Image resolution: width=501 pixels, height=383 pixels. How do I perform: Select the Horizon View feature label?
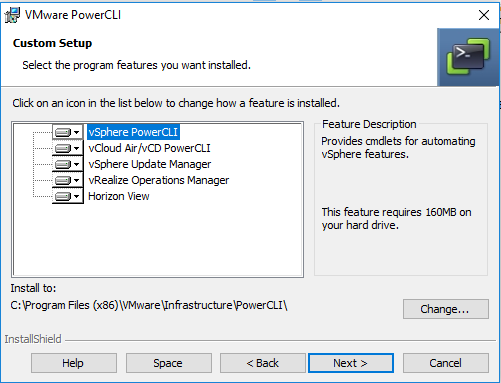coord(119,196)
